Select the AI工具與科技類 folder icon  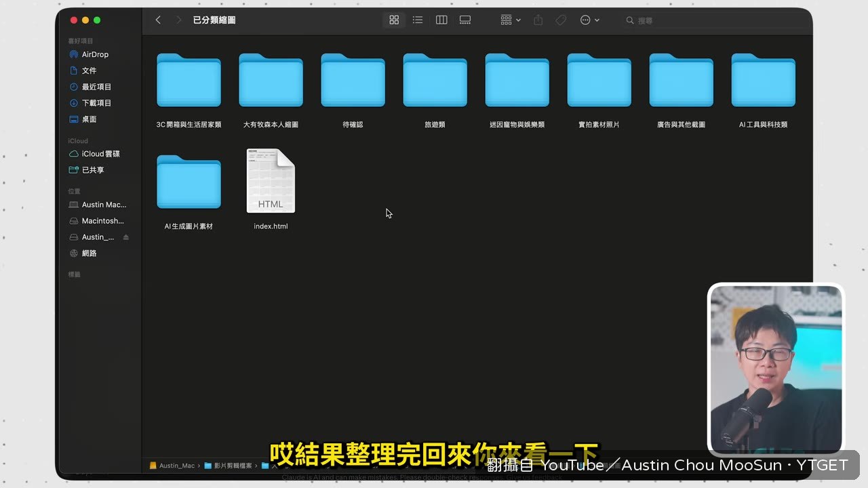click(763, 80)
